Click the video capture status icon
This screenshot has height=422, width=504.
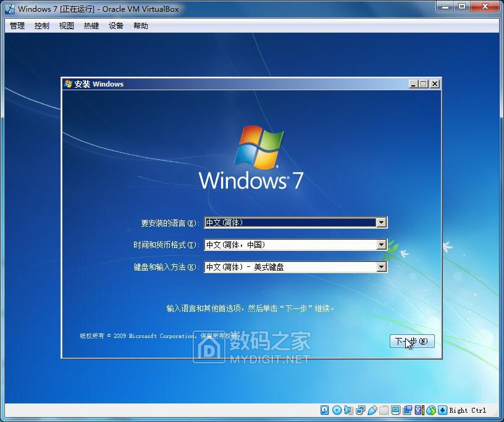point(407,410)
